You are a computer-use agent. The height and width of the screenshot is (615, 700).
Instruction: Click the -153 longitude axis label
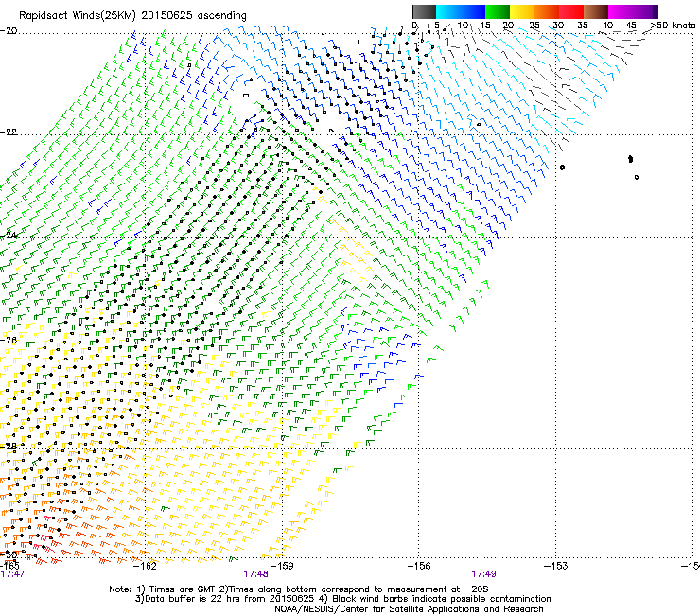[x=555, y=567]
